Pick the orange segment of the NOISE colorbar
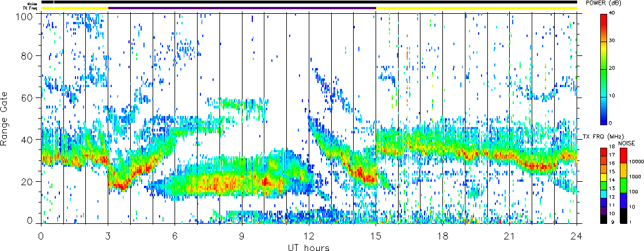The height and width of the screenshot is (251, 644). (x=624, y=170)
